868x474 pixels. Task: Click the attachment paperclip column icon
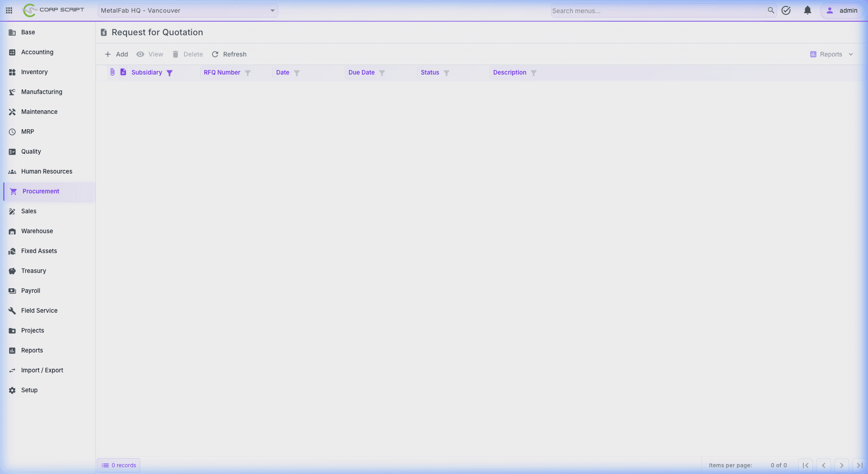tap(113, 72)
